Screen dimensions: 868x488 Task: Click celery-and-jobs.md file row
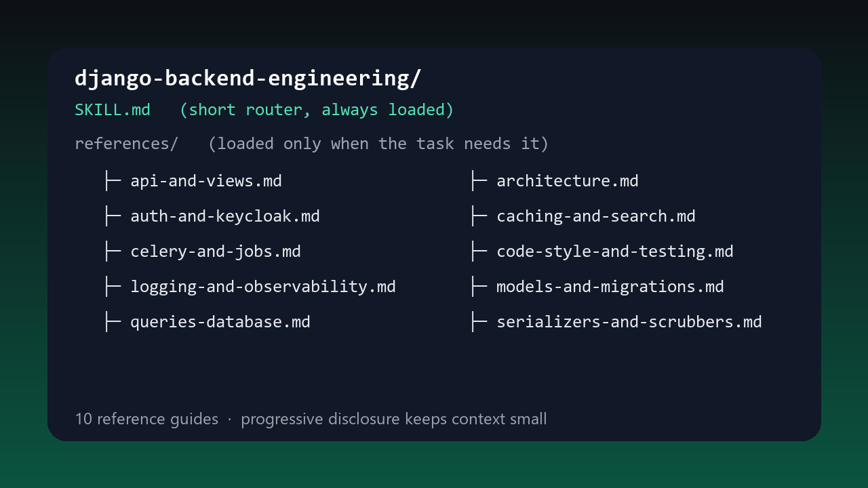(x=216, y=251)
